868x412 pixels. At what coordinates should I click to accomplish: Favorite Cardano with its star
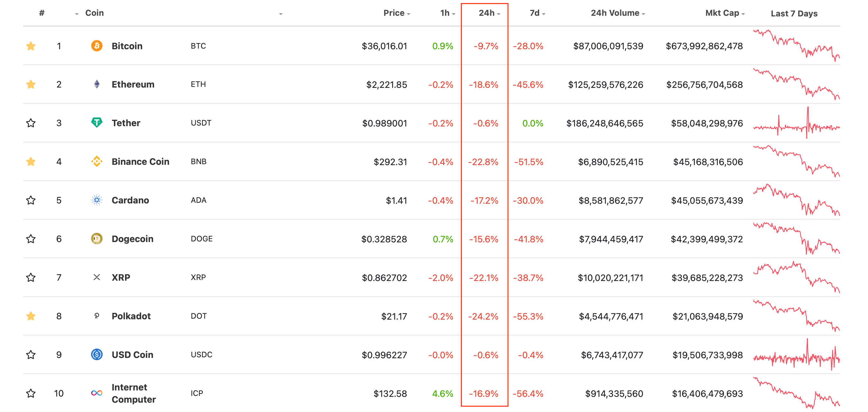[31, 200]
